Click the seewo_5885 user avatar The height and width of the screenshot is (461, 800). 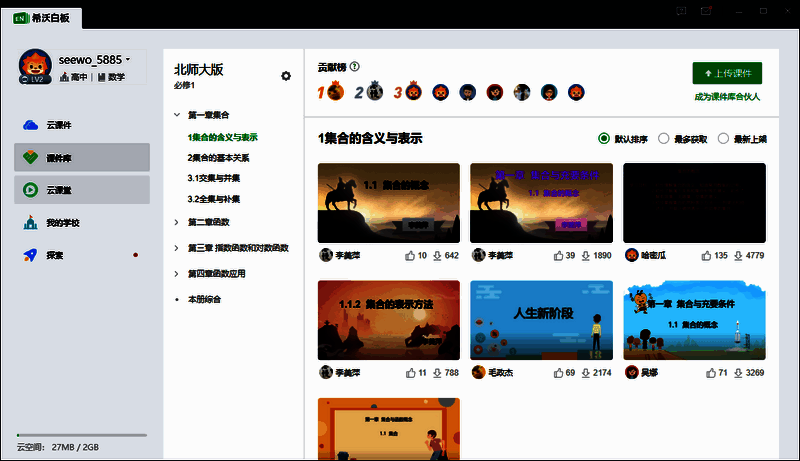(35, 66)
